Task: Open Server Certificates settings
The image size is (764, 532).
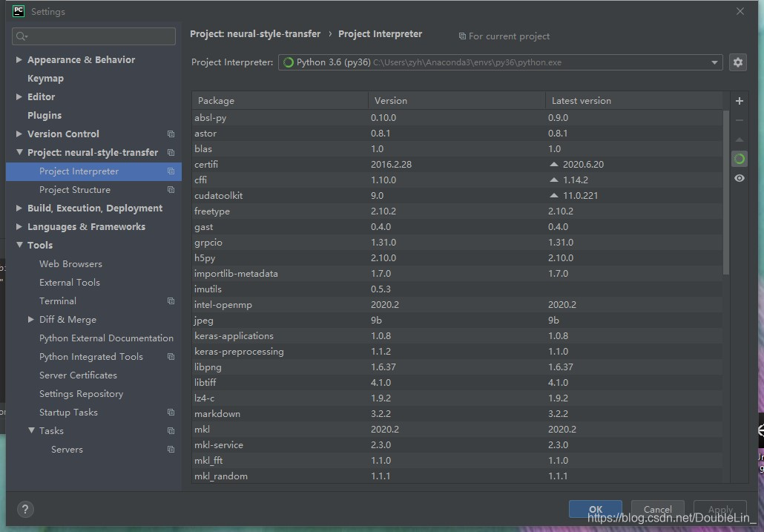Action: tap(78, 375)
